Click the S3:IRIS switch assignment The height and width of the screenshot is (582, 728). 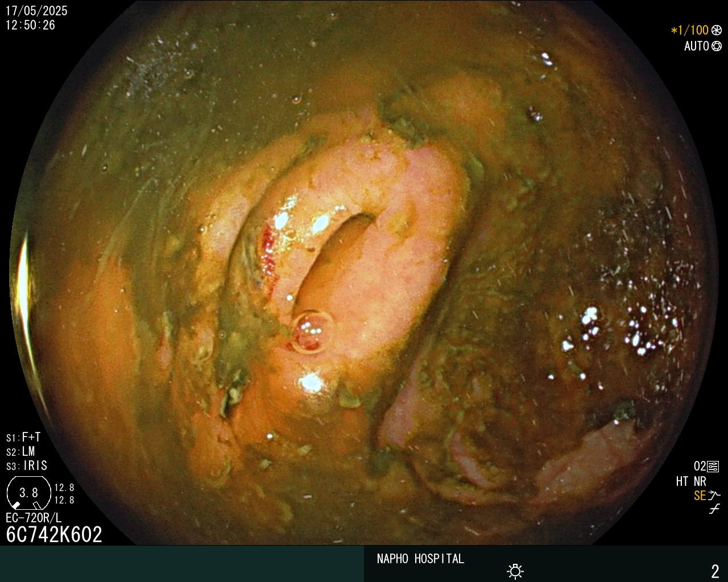point(27,465)
